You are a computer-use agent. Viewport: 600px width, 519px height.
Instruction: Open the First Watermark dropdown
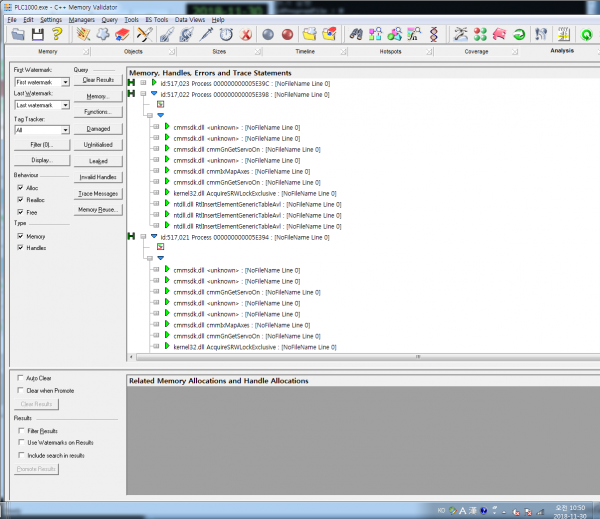tap(65, 82)
